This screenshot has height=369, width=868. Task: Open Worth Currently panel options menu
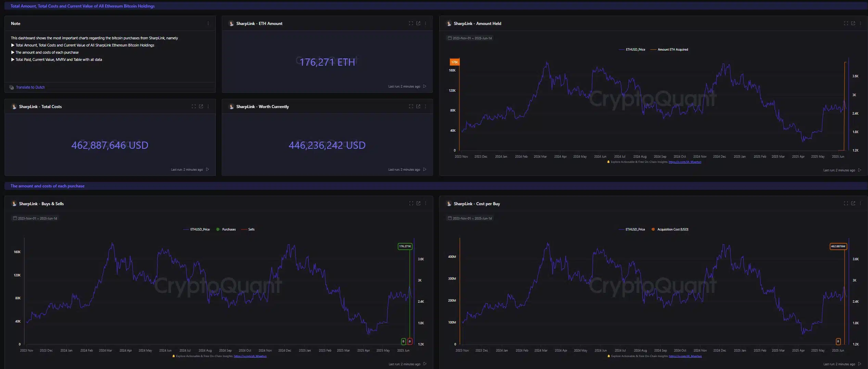tap(425, 106)
